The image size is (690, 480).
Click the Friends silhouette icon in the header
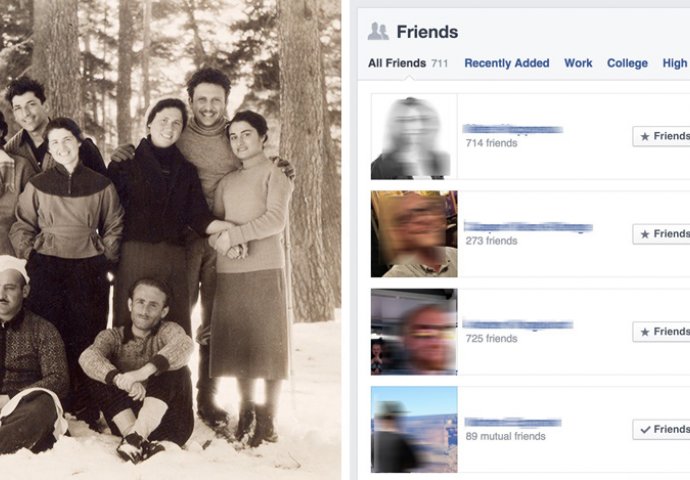click(378, 31)
